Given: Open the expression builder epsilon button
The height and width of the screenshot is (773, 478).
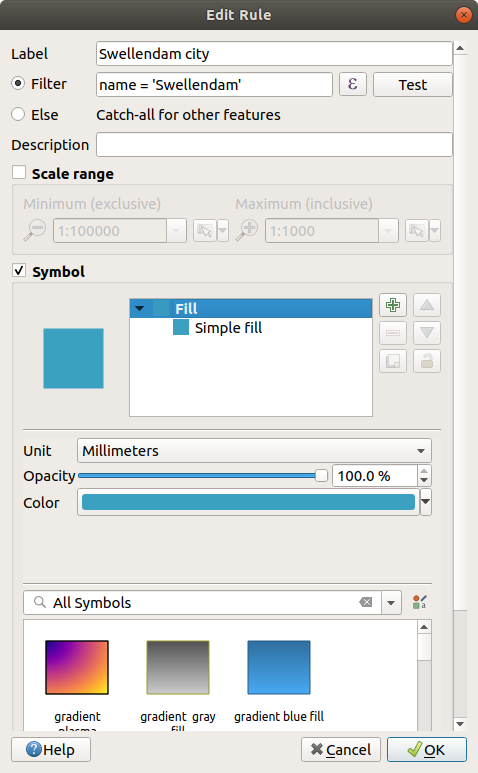Looking at the screenshot, I should click(x=352, y=84).
